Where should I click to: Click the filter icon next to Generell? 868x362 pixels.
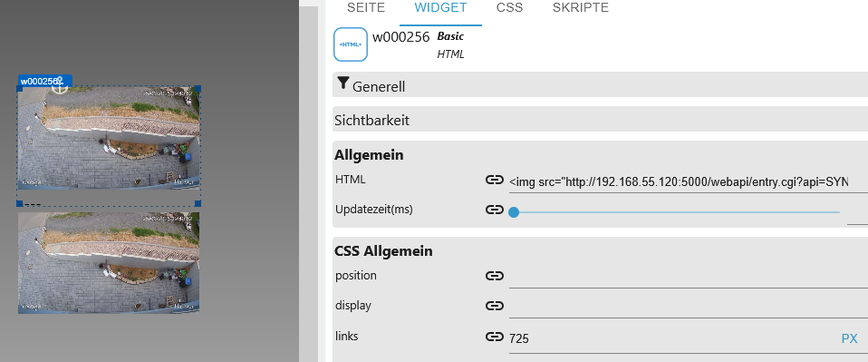pyautogui.click(x=343, y=84)
